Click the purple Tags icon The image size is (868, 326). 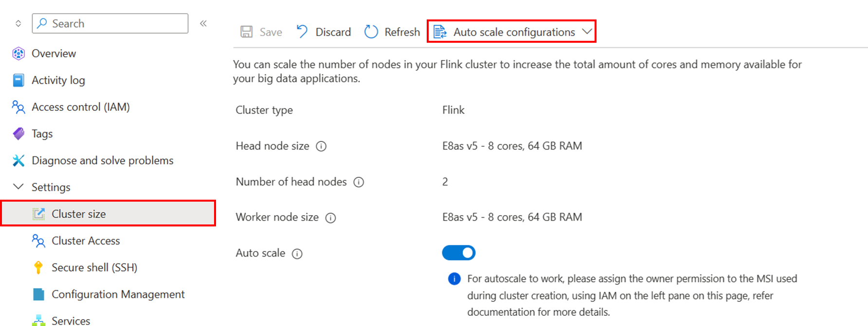(18, 134)
